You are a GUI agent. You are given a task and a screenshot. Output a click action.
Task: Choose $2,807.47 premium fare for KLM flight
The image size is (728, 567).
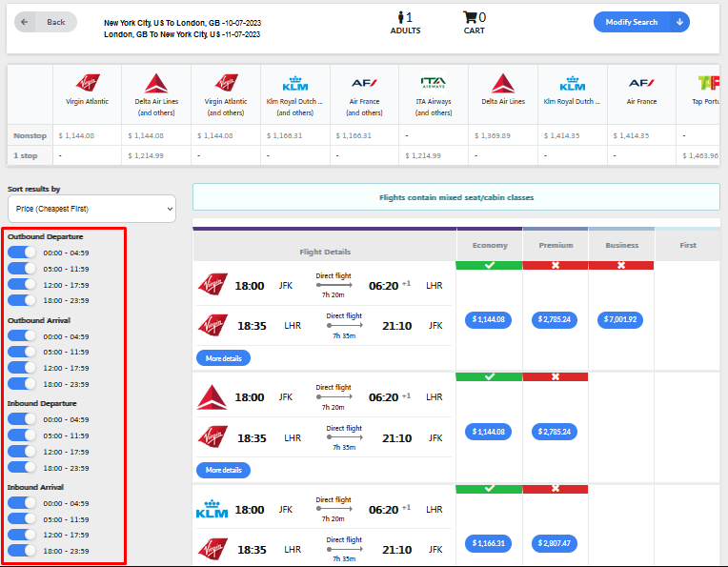click(555, 543)
